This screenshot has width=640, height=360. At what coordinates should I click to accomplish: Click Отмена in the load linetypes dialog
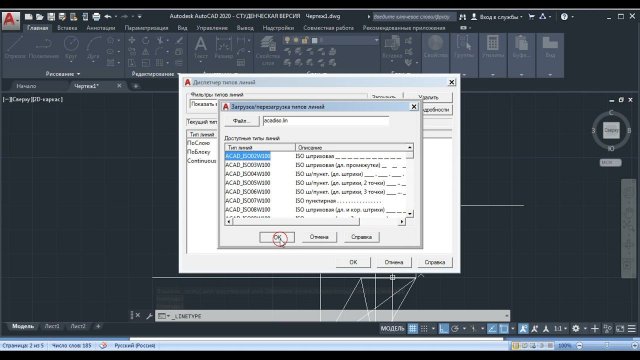coord(319,237)
